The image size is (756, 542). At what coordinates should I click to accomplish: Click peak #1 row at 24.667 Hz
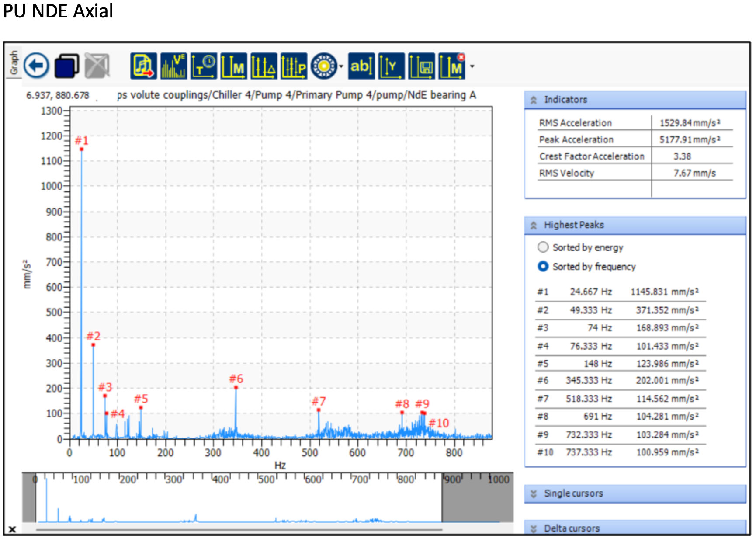point(618,292)
